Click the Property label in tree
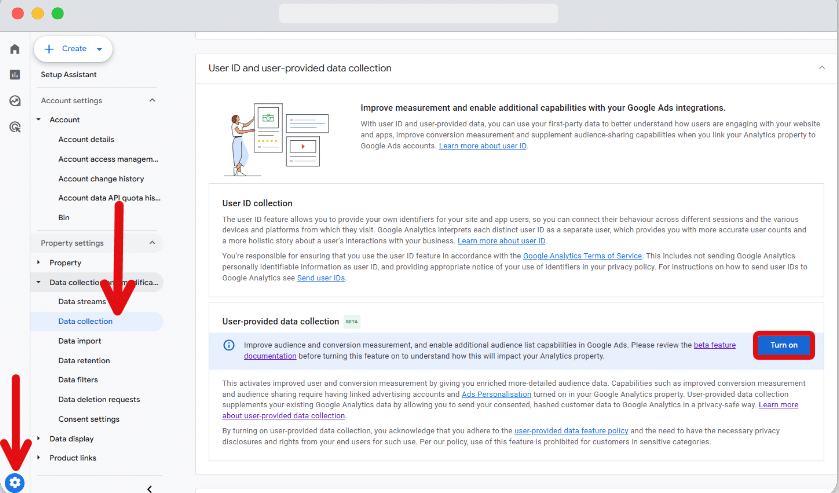The height and width of the screenshot is (493, 839). pos(65,262)
